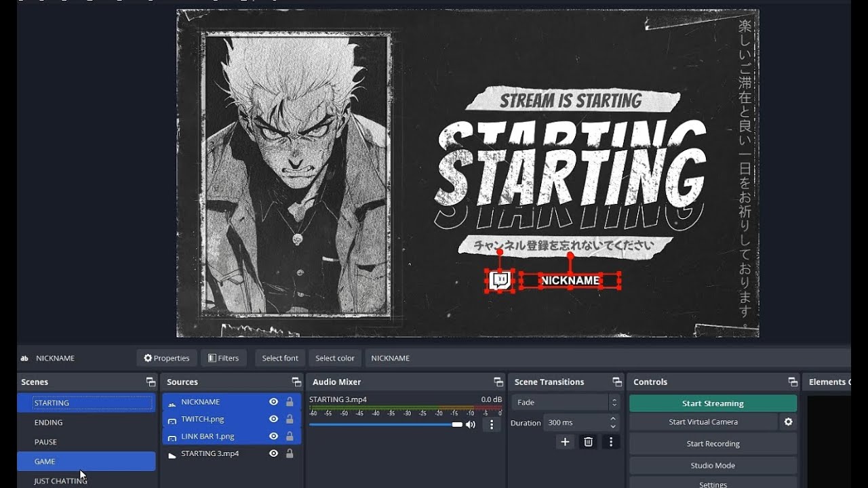Enable Studio Mode

pos(713,466)
